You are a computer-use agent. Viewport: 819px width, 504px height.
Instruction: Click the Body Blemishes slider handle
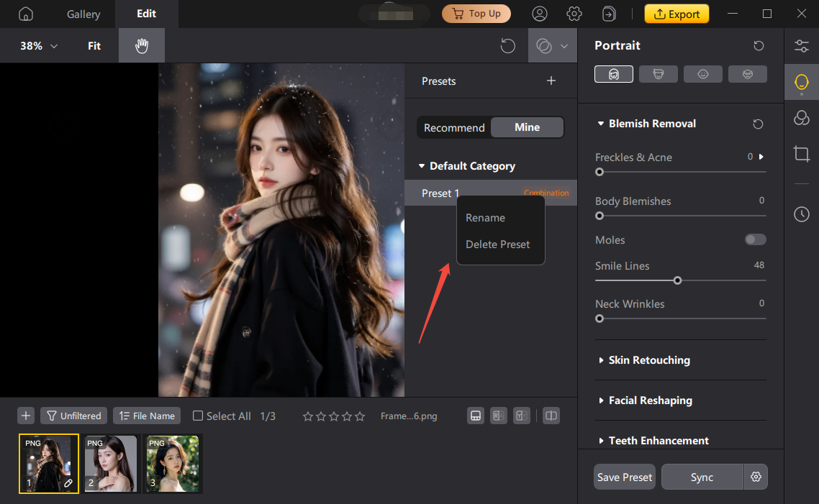click(599, 216)
